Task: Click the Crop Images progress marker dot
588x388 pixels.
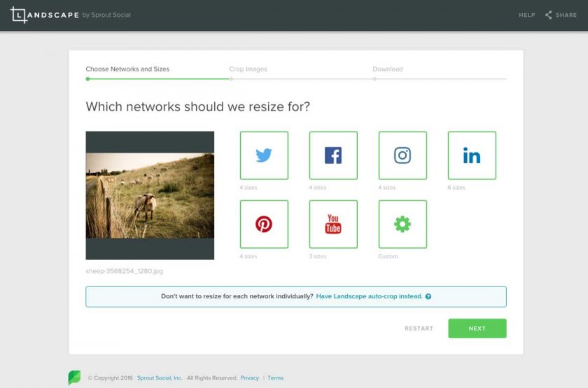Action: coord(232,79)
